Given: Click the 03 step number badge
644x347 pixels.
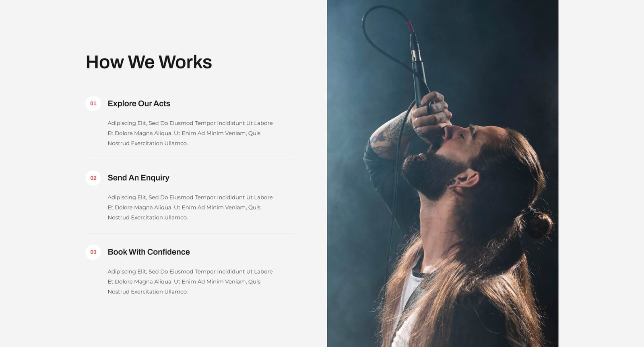Looking at the screenshot, I should tap(93, 252).
